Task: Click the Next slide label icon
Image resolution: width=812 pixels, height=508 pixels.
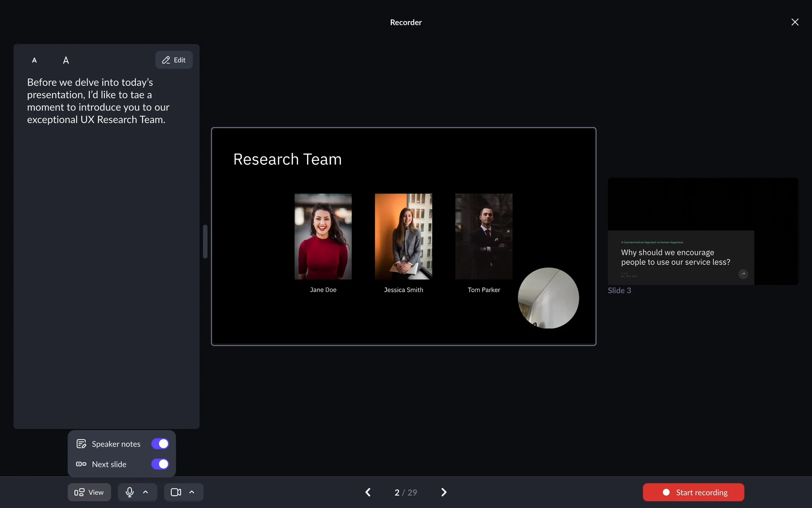Action: [81, 464]
